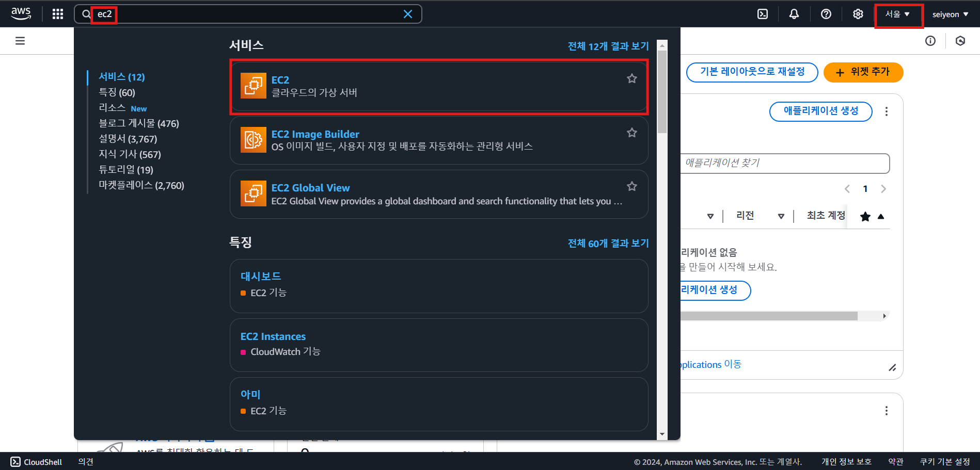The width and height of the screenshot is (980, 470).
Task: Select the 지식 기사 (567) filter
Action: (130, 154)
